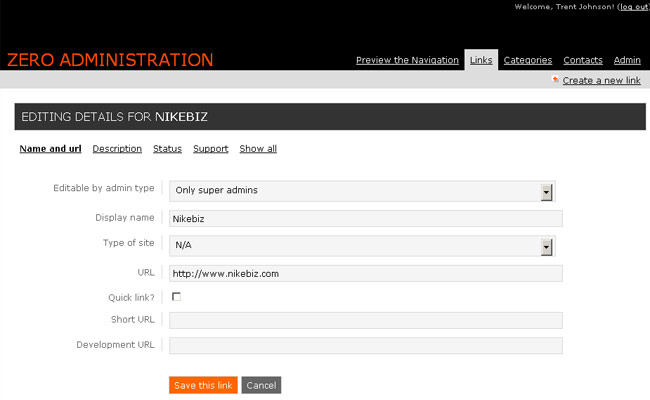Click Show all sections link

pyautogui.click(x=258, y=149)
